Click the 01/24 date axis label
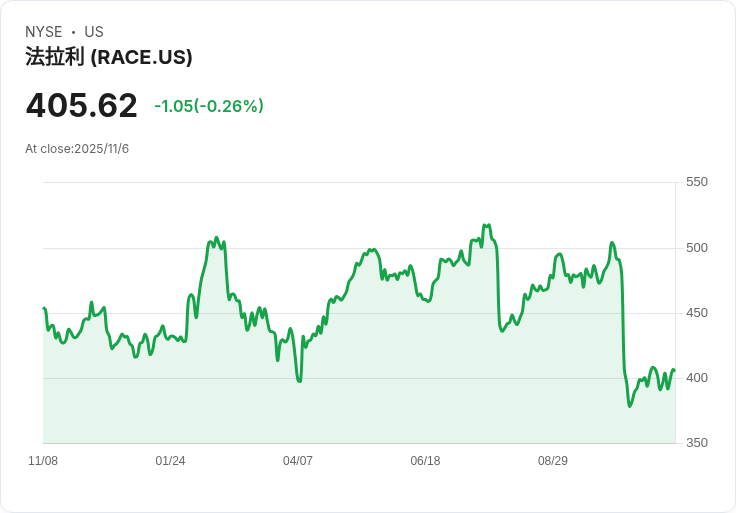736x513 pixels. pyautogui.click(x=170, y=460)
